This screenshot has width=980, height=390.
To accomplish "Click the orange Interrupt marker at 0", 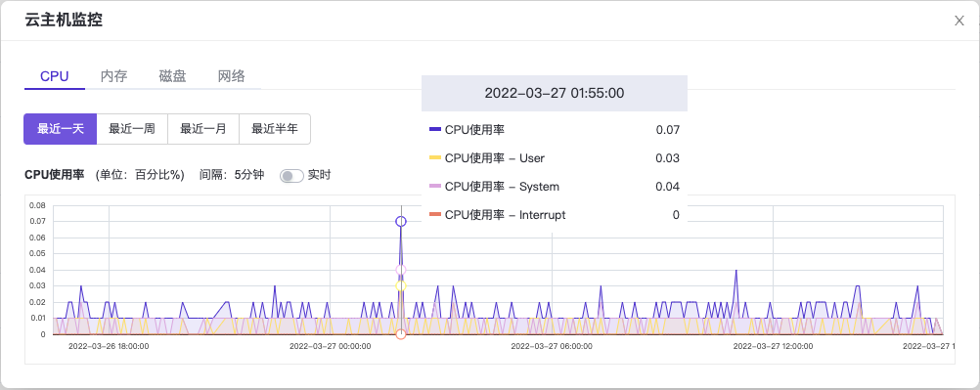I will (x=401, y=334).
